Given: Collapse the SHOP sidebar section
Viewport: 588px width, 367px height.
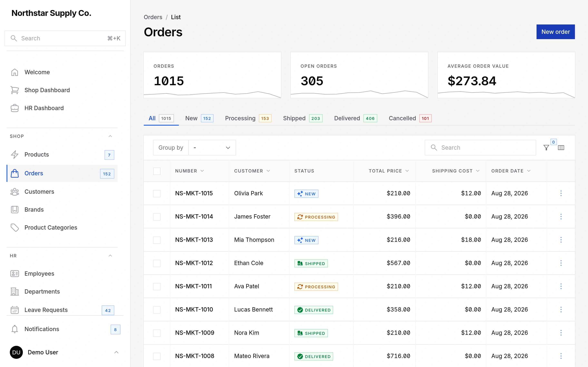Looking at the screenshot, I should click(110, 136).
